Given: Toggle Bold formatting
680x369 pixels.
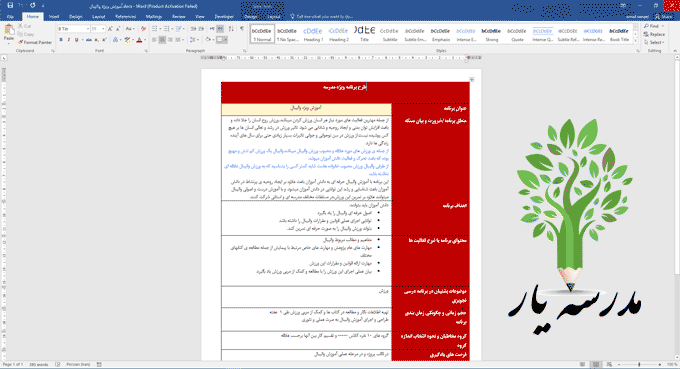Looking at the screenshot, I should click(61, 40).
